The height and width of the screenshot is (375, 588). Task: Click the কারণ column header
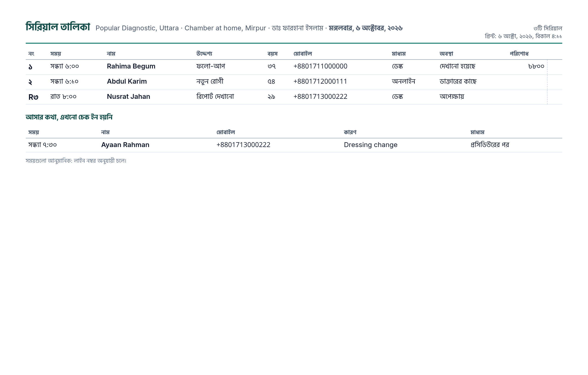point(350,132)
